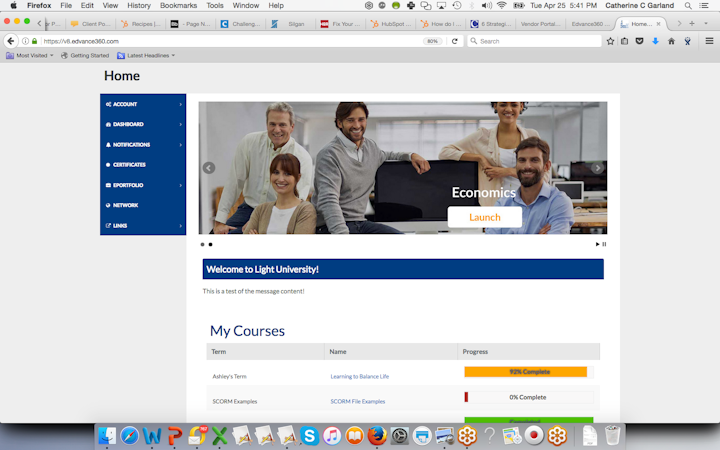Expand the Notifications sidebar menu
The height and width of the screenshot is (450, 720).
(x=143, y=145)
